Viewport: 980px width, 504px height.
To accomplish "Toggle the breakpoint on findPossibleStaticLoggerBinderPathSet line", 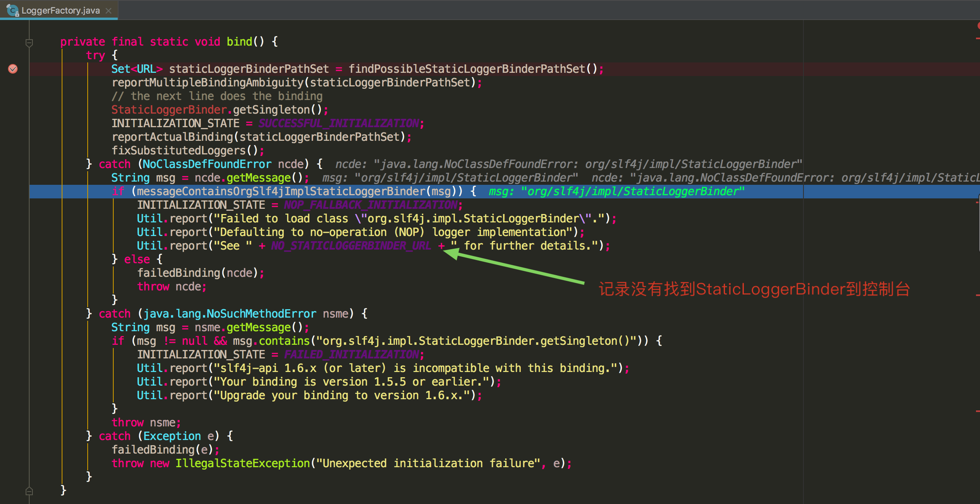I will point(13,69).
